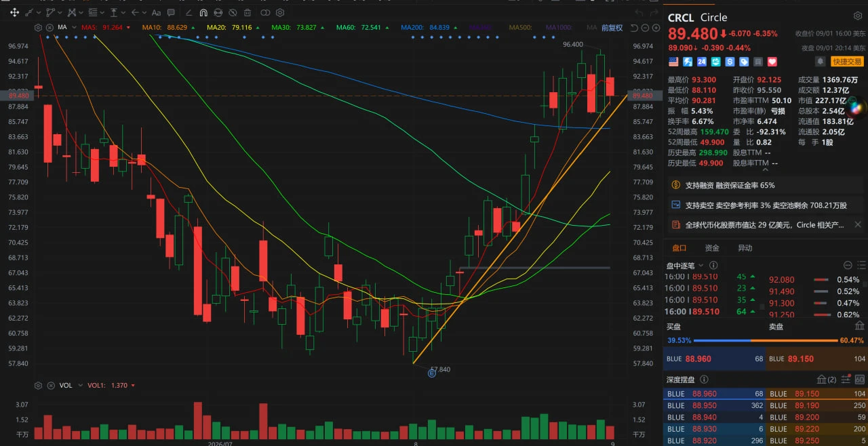Delete drawings with the trash icon
Screen dimensions: 868x446
click(x=248, y=12)
